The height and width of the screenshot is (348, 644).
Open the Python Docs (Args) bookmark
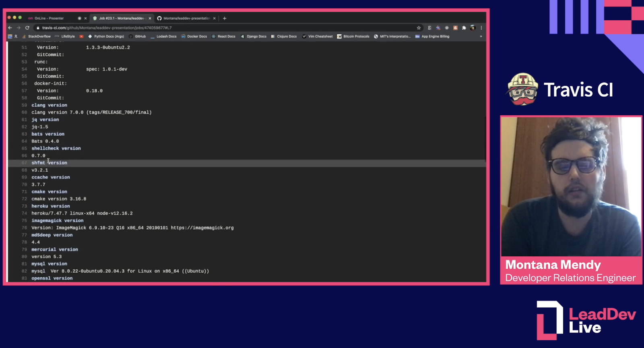click(x=106, y=36)
